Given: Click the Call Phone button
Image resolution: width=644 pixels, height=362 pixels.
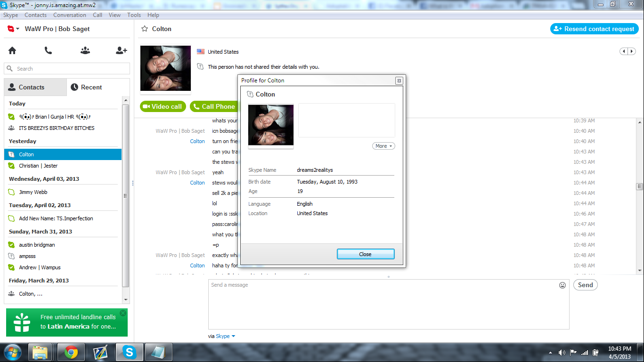Looking at the screenshot, I should click(214, 106).
